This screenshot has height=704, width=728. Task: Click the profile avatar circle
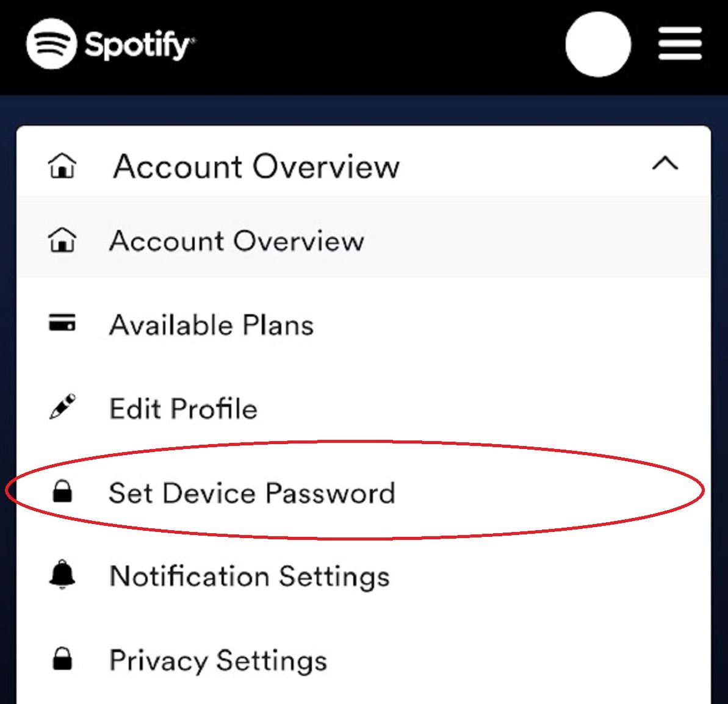(598, 43)
